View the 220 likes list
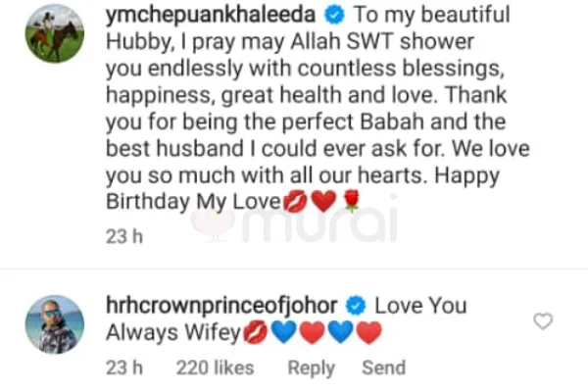 (216, 367)
